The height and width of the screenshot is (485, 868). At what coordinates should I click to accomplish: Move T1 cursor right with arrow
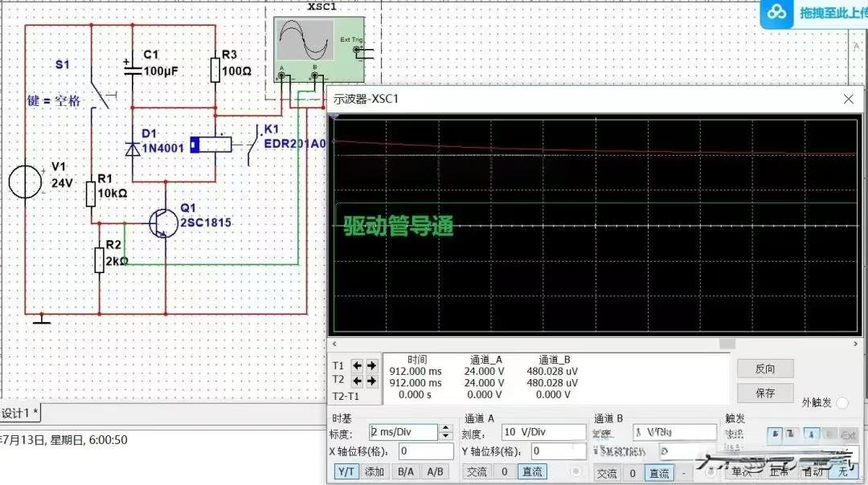tap(371, 365)
